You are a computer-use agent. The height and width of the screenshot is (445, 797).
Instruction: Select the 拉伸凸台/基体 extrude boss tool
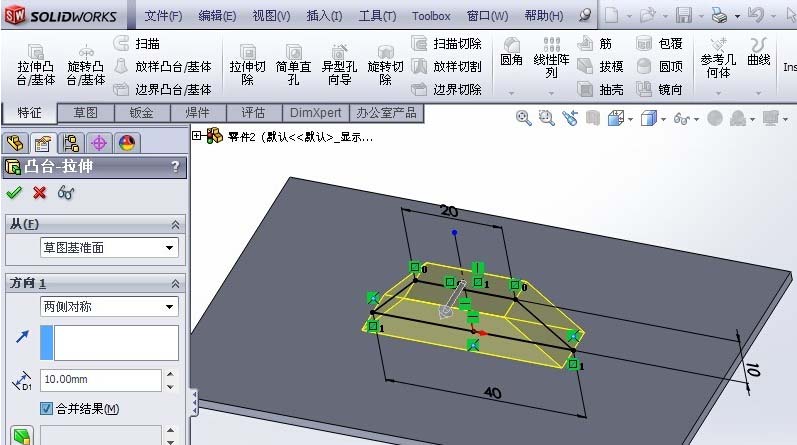pyautogui.click(x=35, y=65)
